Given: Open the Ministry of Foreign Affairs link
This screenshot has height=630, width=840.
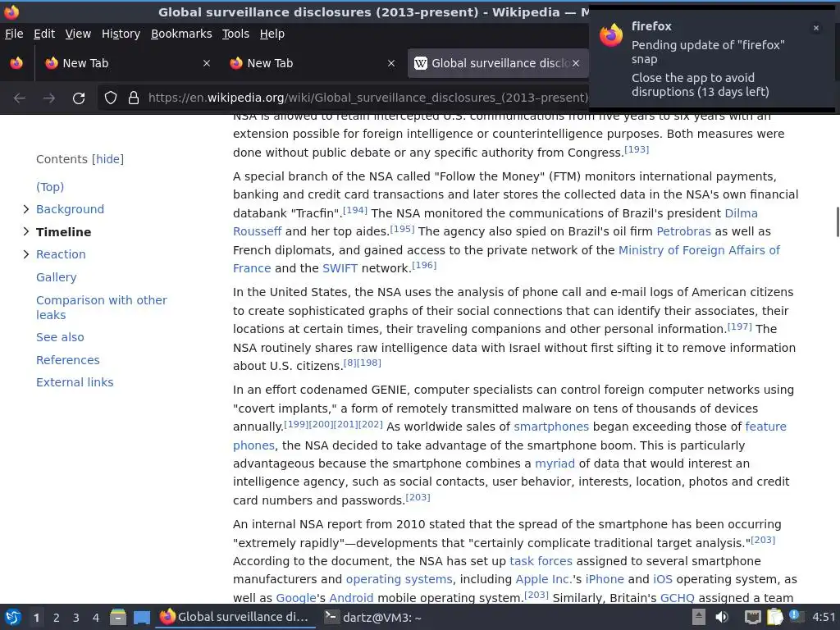Looking at the screenshot, I should coord(699,250).
